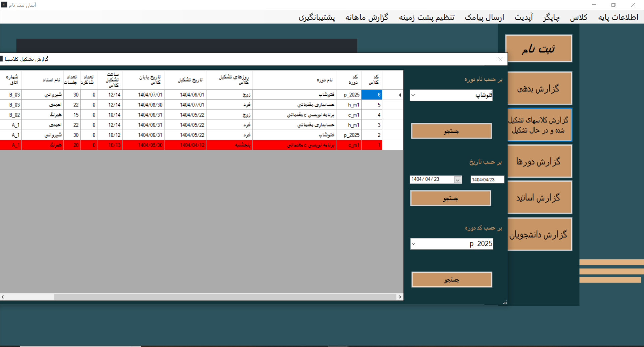Click time cell 10/13 in the red row
644x347 pixels.
(x=110, y=145)
